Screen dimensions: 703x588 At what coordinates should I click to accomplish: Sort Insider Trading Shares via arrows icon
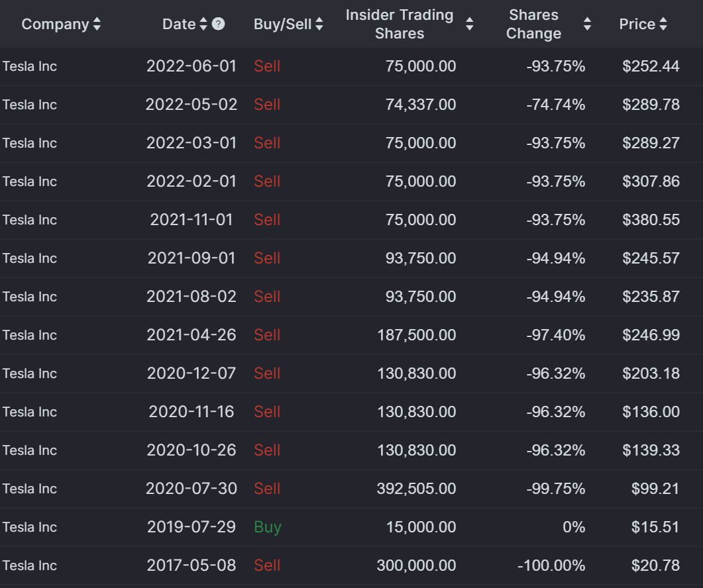469,24
